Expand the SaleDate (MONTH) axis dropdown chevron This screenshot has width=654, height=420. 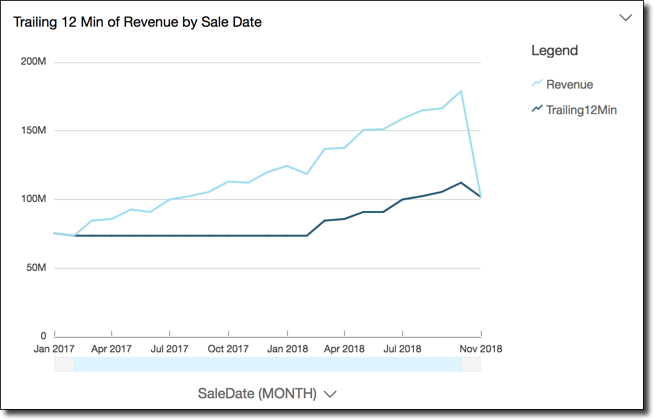coord(330,394)
